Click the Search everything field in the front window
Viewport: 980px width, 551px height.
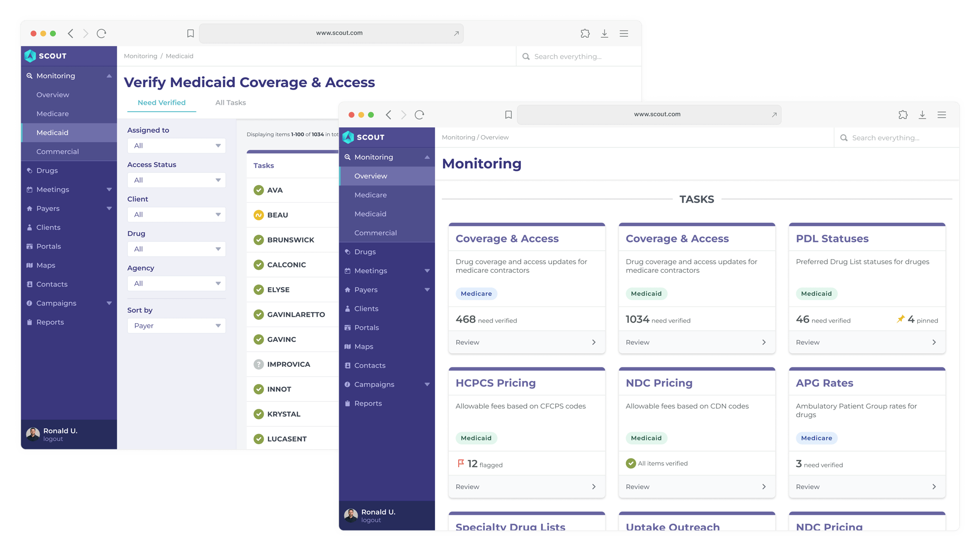[885, 138]
